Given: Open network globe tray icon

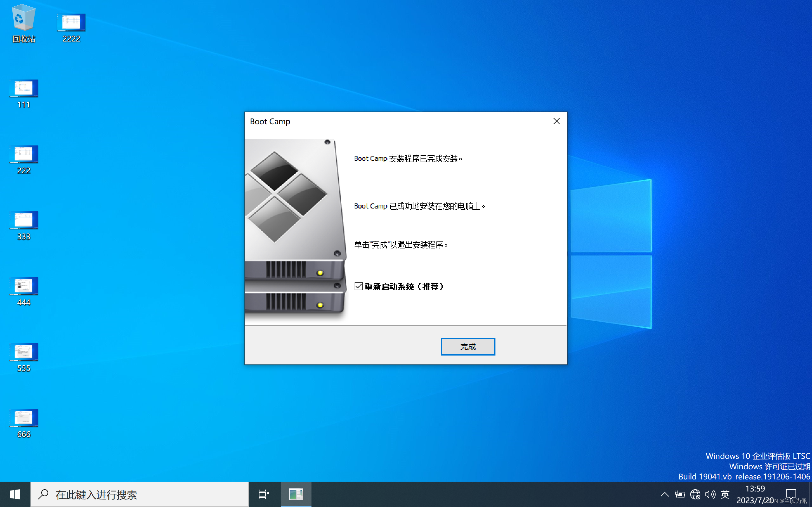Looking at the screenshot, I should pos(695,494).
